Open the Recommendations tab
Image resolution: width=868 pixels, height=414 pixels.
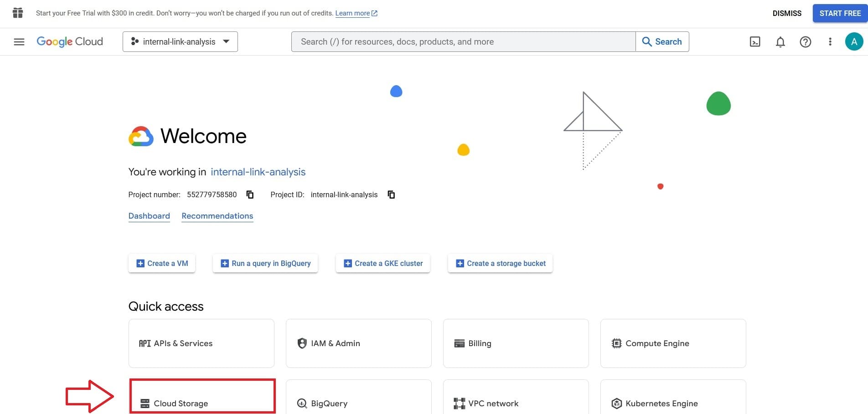217,216
